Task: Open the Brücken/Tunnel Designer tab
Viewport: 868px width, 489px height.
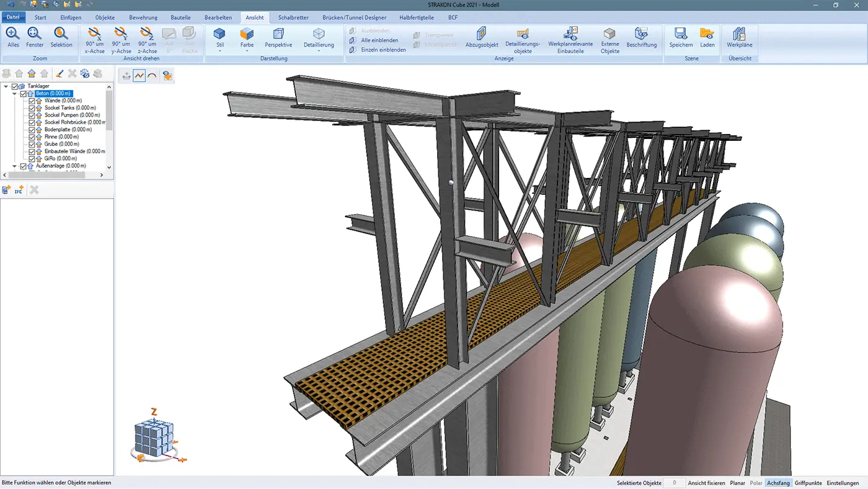Action: (x=354, y=17)
